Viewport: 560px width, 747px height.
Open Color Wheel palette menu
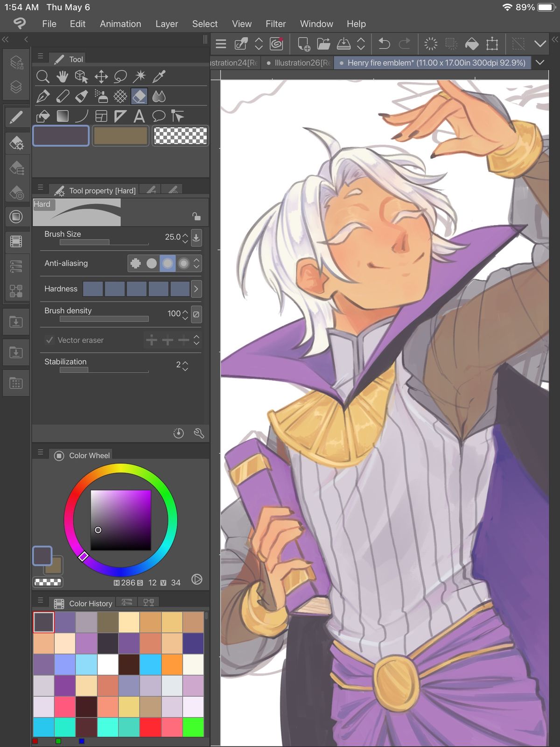[41, 452]
